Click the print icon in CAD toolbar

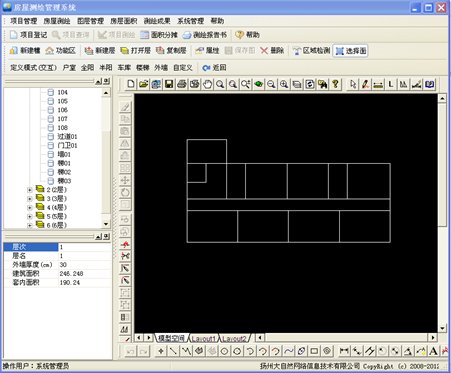tap(182, 84)
